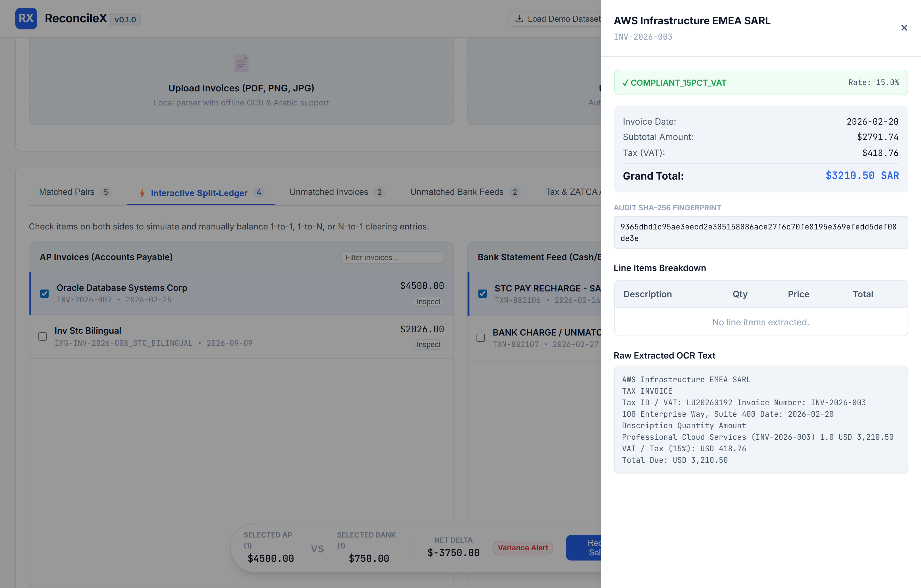The width and height of the screenshot is (921, 588).
Task: Select the Interactive Split-Ledger tab
Action: point(201,193)
